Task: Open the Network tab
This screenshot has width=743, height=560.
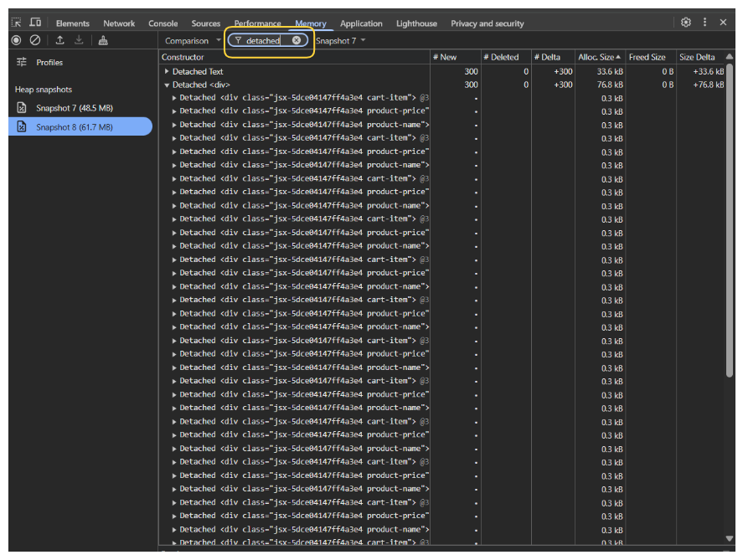Action: click(119, 23)
